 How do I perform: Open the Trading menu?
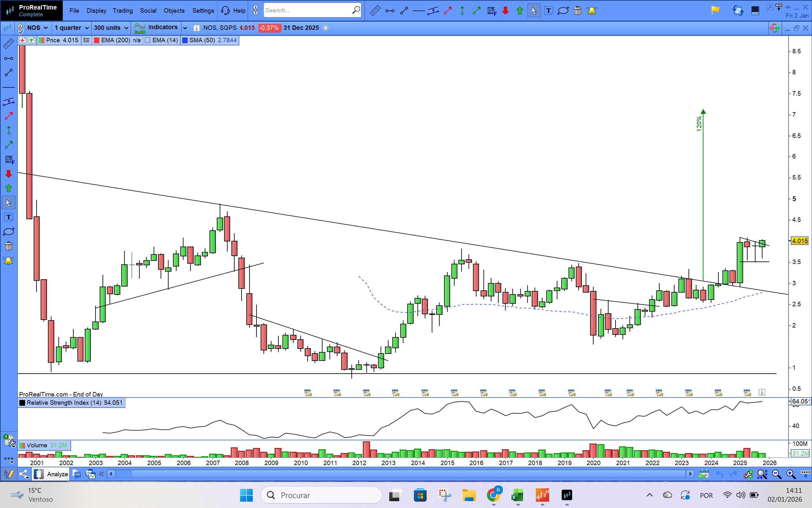pyautogui.click(x=123, y=11)
